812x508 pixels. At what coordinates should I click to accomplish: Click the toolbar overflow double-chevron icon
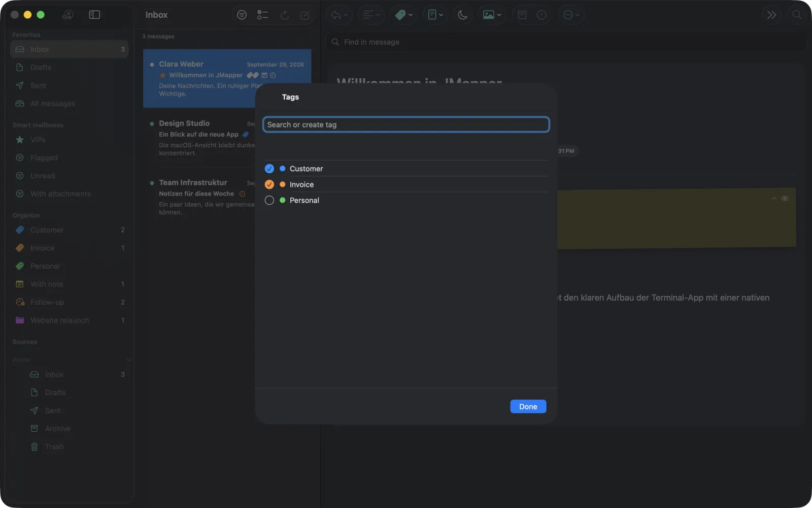[x=772, y=15]
